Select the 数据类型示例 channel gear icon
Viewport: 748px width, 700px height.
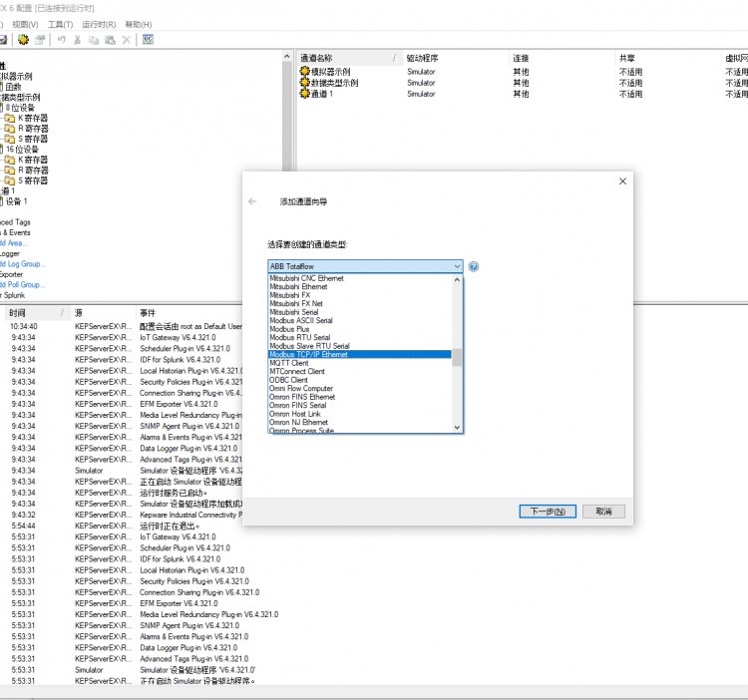point(305,83)
